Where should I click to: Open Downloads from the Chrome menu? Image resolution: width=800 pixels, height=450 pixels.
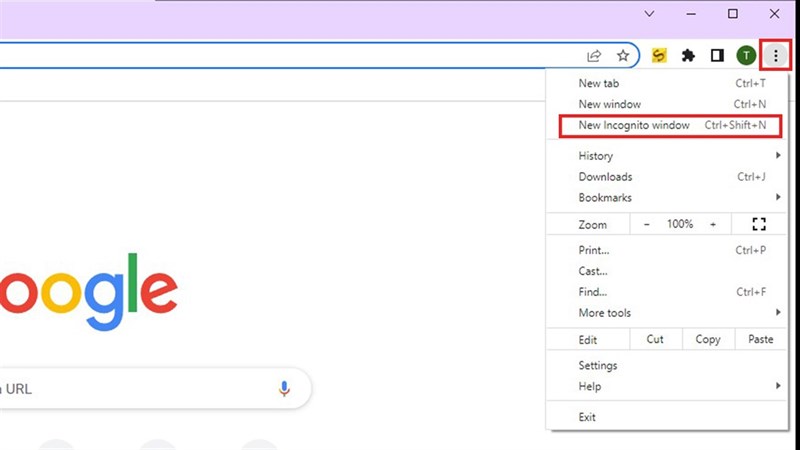point(667,177)
